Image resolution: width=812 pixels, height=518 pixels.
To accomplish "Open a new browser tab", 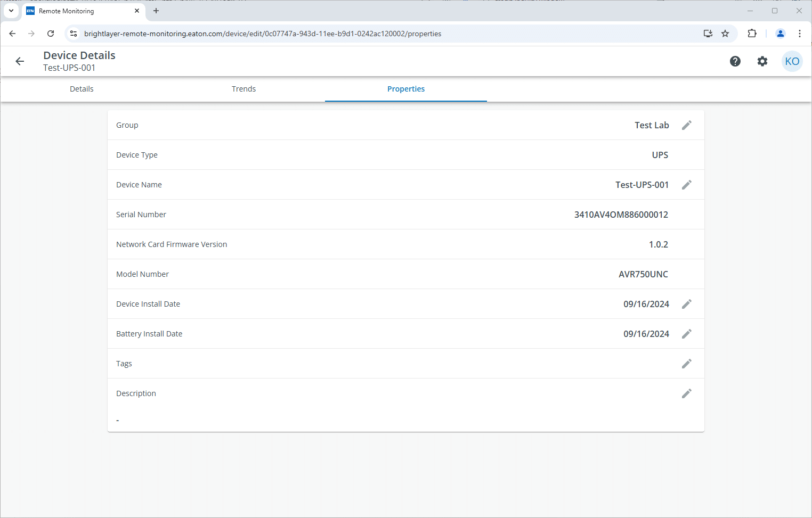I will [x=156, y=11].
